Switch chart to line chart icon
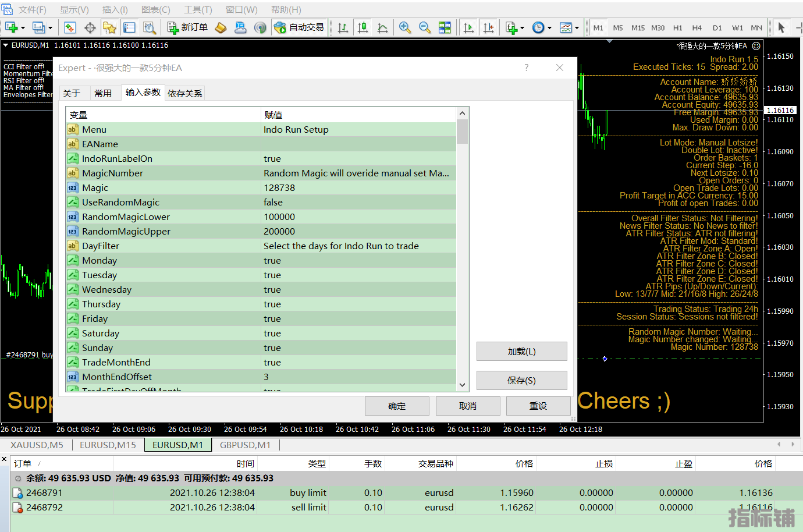 [x=382, y=27]
